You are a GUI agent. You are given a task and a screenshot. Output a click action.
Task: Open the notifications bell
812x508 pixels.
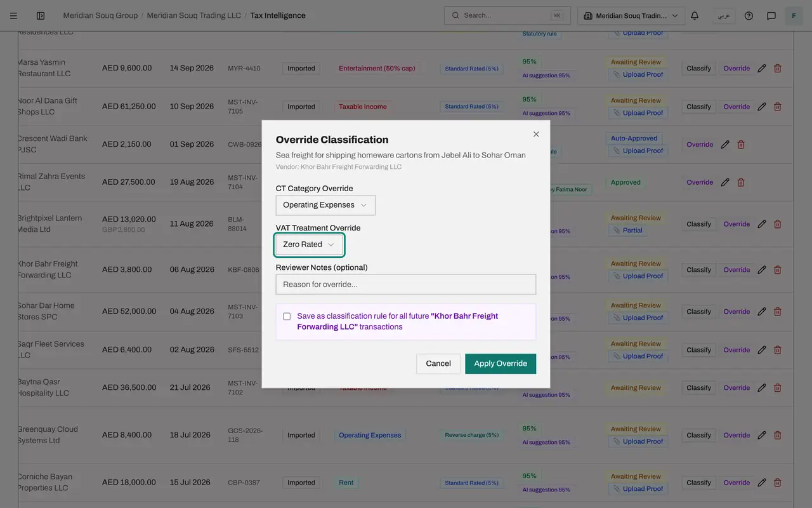click(695, 16)
